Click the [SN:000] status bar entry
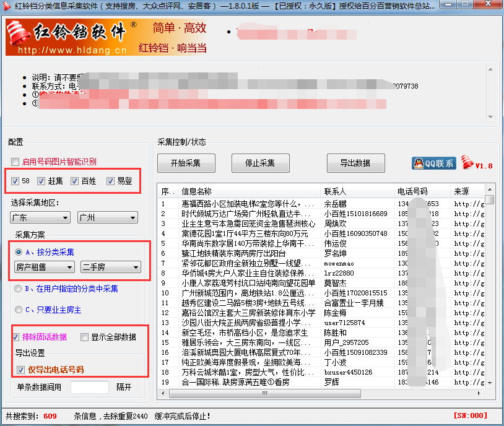This screenshot has width=504, height=426. click(x=470, y=415)
